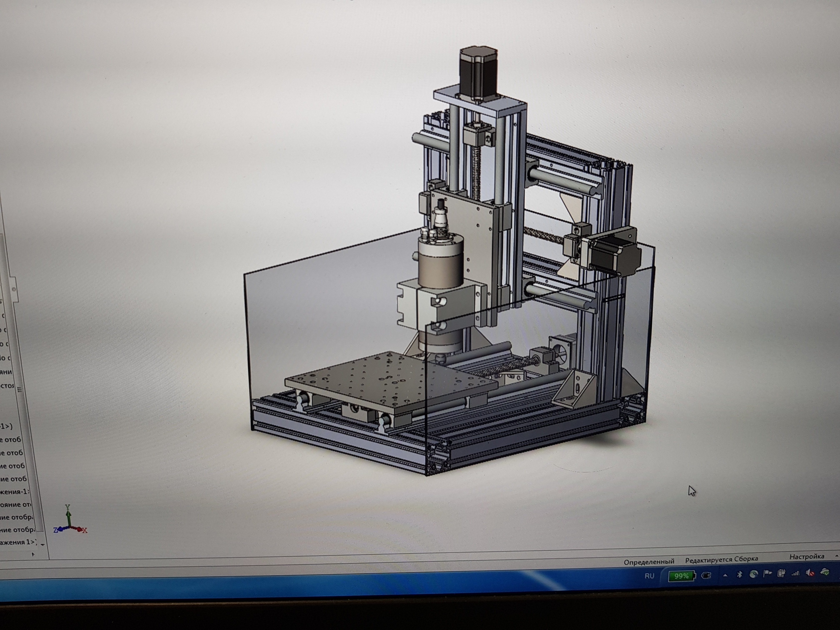This screenshot has height=630, width=840.
Task: Click the green 99% battery indicator
Action: click(x=681, y=576)
